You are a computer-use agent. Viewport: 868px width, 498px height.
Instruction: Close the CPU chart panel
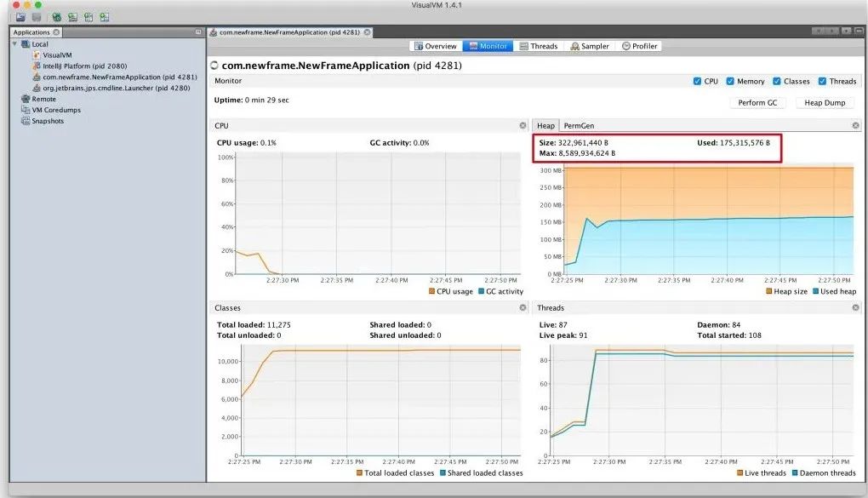click(523, 126)
